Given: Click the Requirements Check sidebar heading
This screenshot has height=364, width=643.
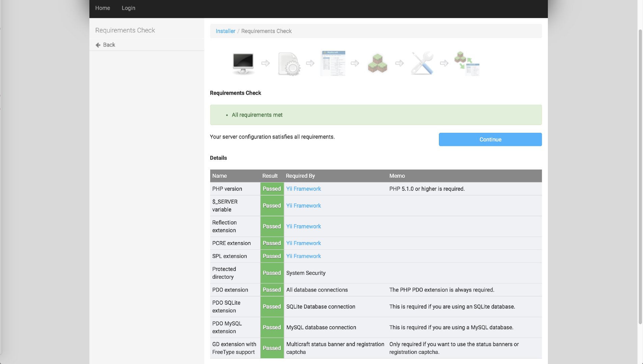Looking at the screenshot, I should (125, 30).
